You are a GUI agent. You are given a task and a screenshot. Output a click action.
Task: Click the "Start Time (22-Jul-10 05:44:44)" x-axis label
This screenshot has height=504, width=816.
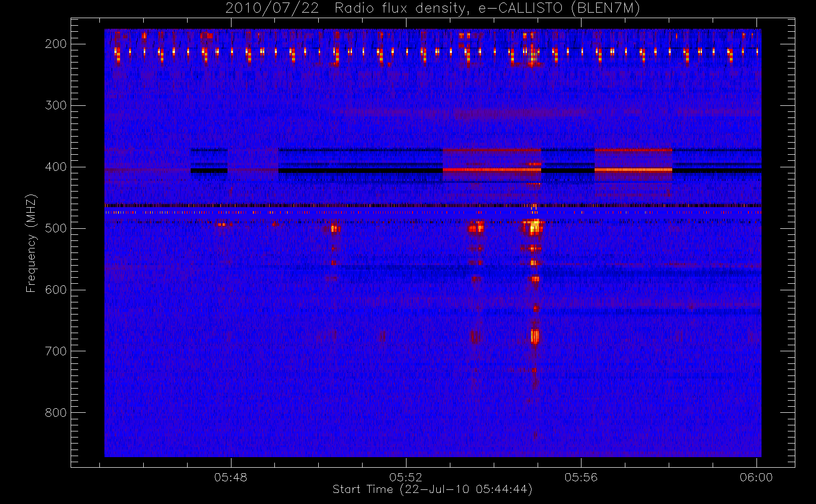[433, 489]
